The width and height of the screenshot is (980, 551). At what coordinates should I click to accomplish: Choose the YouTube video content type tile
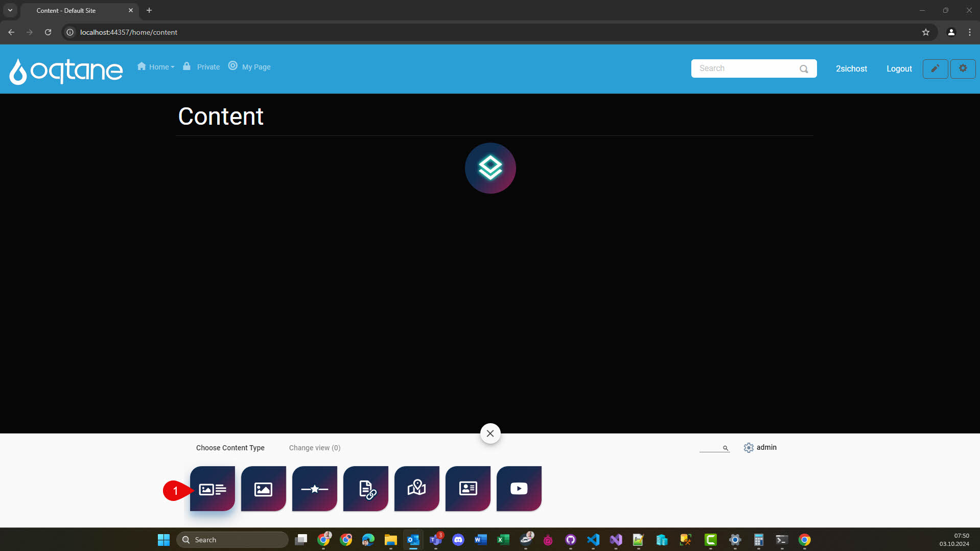(x=519, y=489)
